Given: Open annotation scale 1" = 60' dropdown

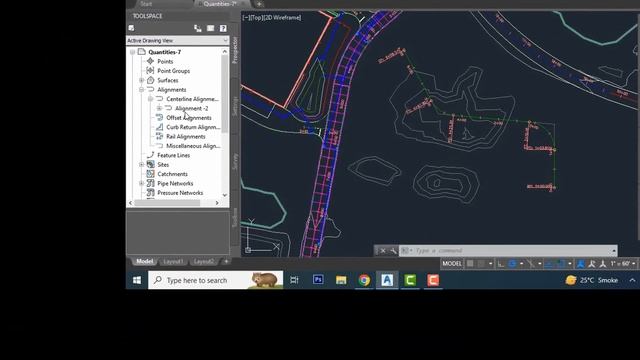Looking at the screenshot, I should pyautogui.click(x=623, y=264).
